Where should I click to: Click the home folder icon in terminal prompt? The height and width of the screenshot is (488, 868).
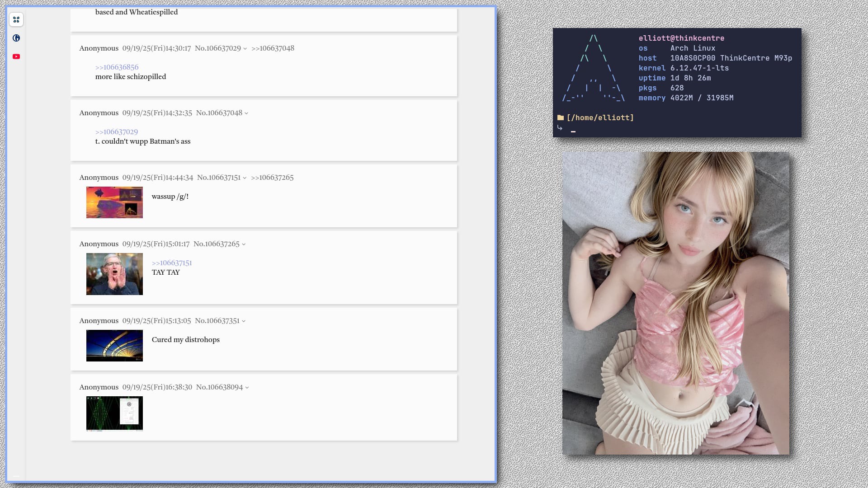561,117
